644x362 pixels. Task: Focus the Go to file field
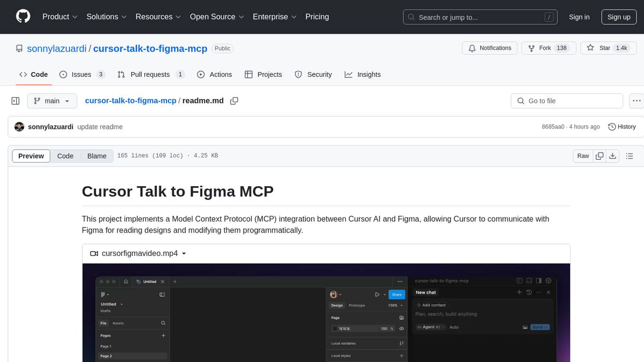tap(567, 101)
